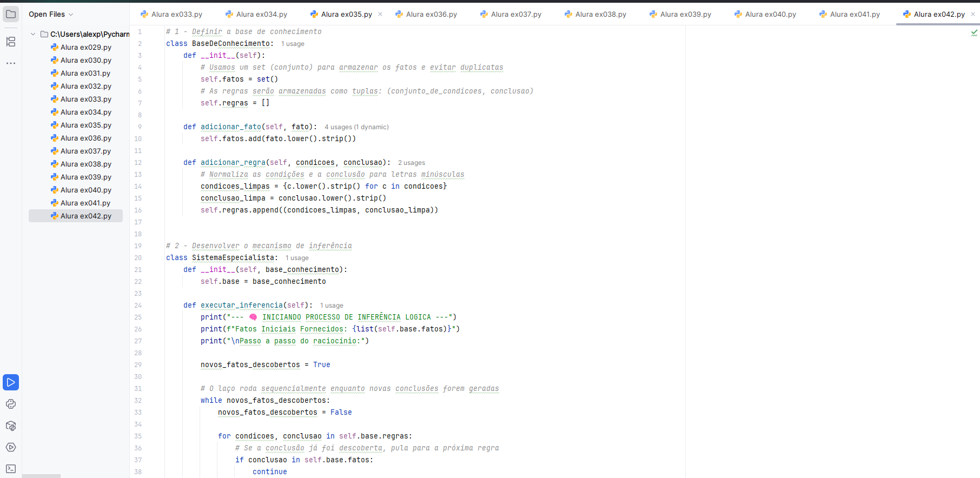Click '4 usages (1 dynamic)' hint for adicionar_fato
Image resolution: width=980 pixels, height=478 pixels.
[356, 127]
